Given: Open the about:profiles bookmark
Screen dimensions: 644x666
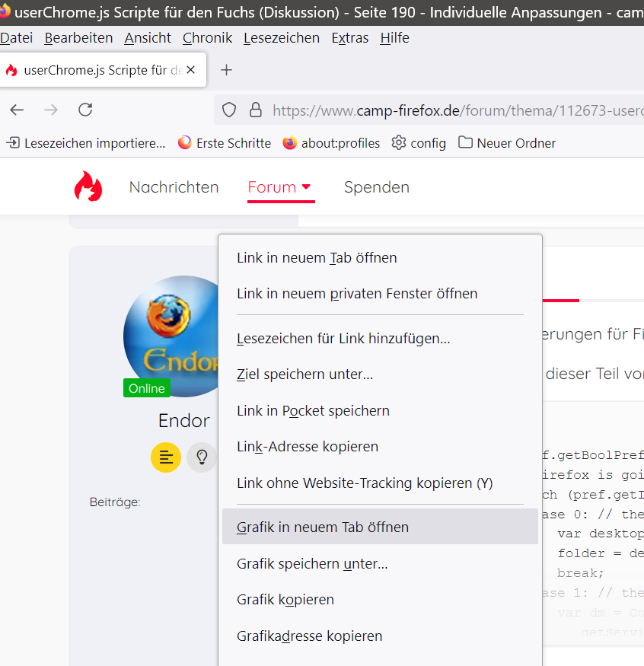Looking at the screenshot, I should (331, 143).
